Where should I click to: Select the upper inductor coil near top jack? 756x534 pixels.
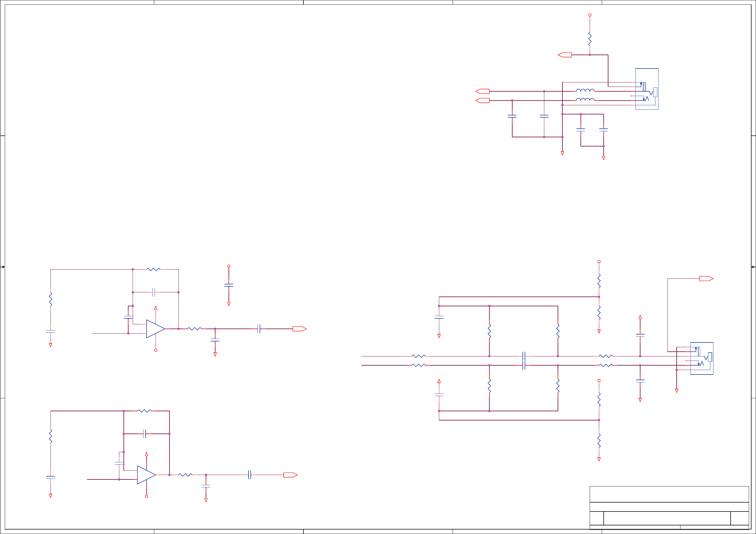585,90
